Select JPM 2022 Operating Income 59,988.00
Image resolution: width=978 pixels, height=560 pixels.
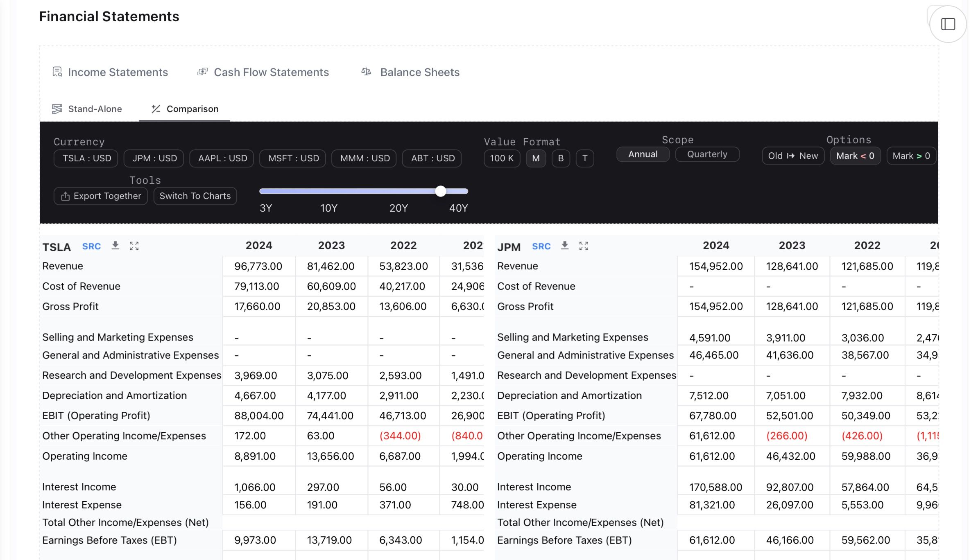865,456
